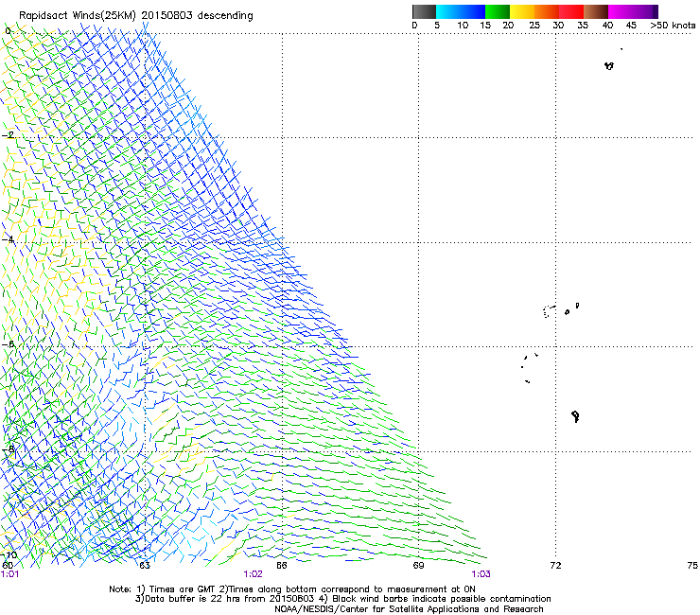The width and height of the screenshot is (700, 615).
Task: Click the '63' longitude axis label
Action: 145,566
